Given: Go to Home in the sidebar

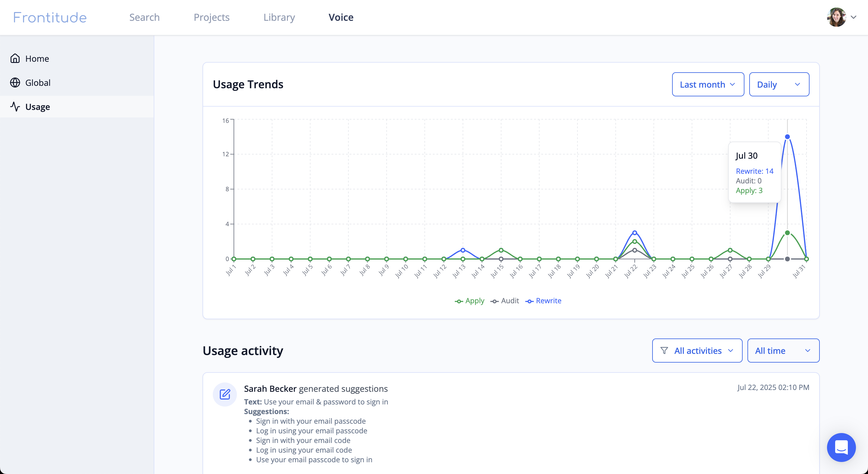Looking at the screenshot, I should [x=77, y=59].
